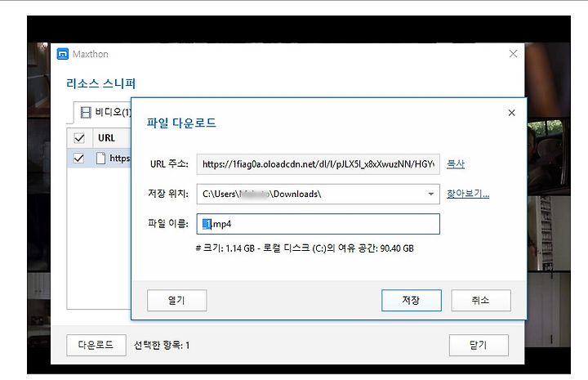Select the https resource row text
Image resolution: width=588 pixels, height=380 pixels.
[119, 159]
